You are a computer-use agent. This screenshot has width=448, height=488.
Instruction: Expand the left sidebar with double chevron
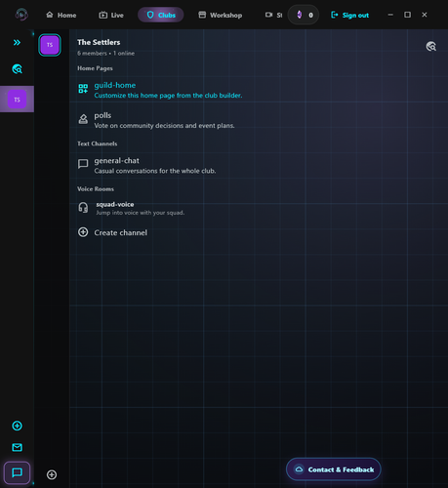pyautogui.click(x=17, y=43)
